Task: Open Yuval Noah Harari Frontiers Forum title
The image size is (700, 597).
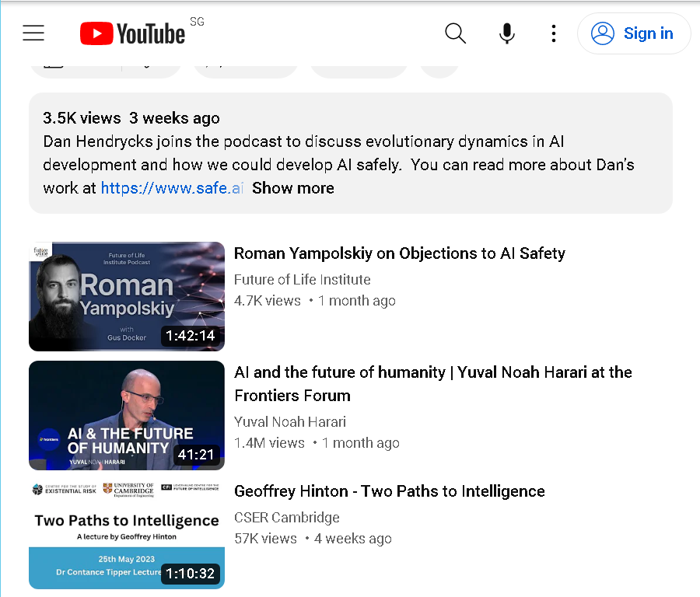Action: point(433,384)
